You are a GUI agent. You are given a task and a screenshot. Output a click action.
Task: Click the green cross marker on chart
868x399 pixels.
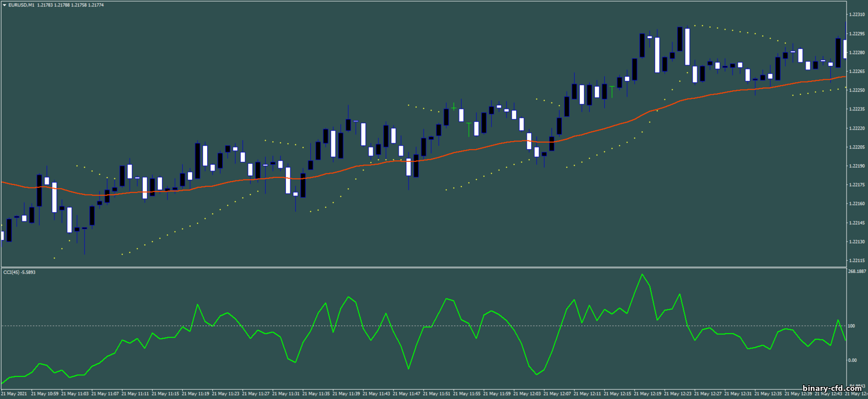click(454, 107)
